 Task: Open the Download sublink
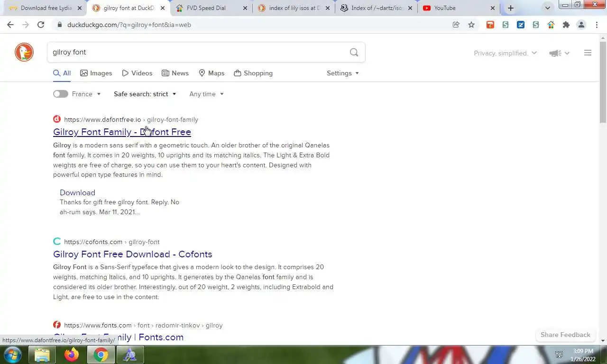pyautogui.click(x=77, y=192)
